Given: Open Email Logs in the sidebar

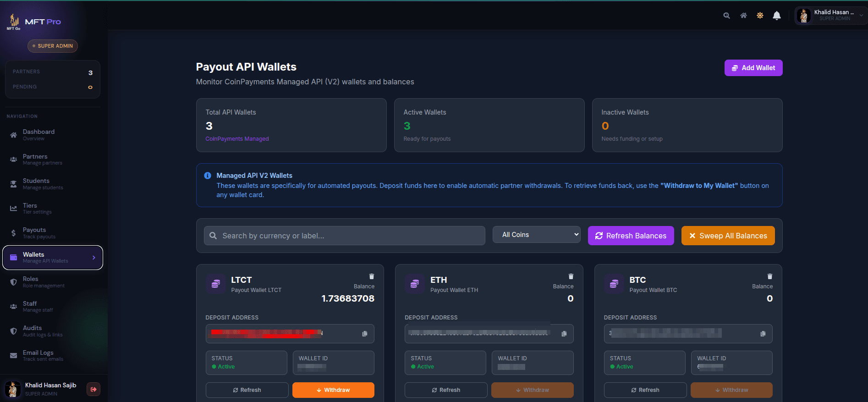Looking at the screenshot, I should click(x=53, y=356).
